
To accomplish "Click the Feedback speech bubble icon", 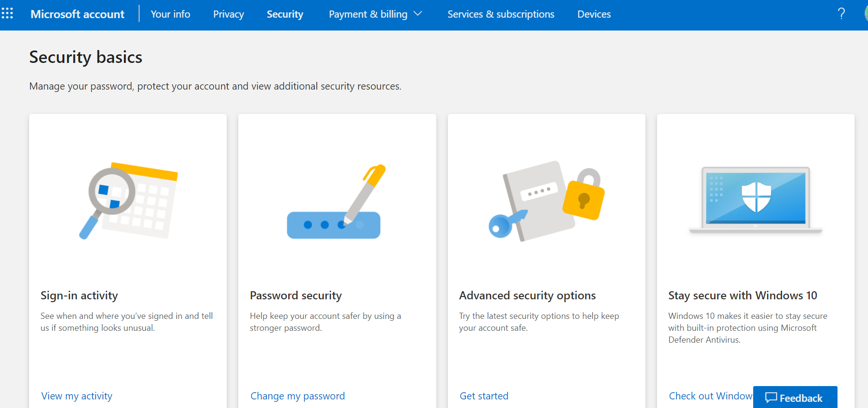I will coord(772,397).
